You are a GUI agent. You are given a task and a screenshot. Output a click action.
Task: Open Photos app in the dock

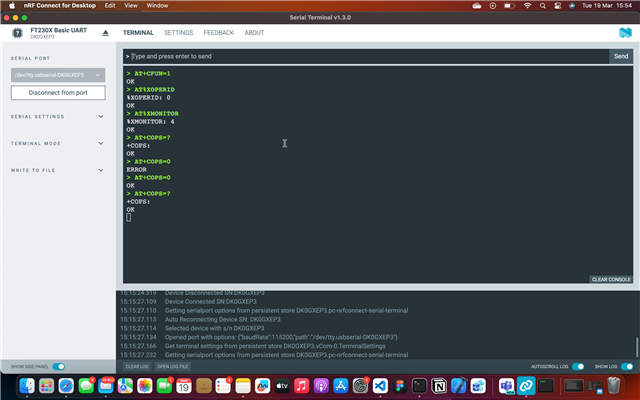coord(144,385)
